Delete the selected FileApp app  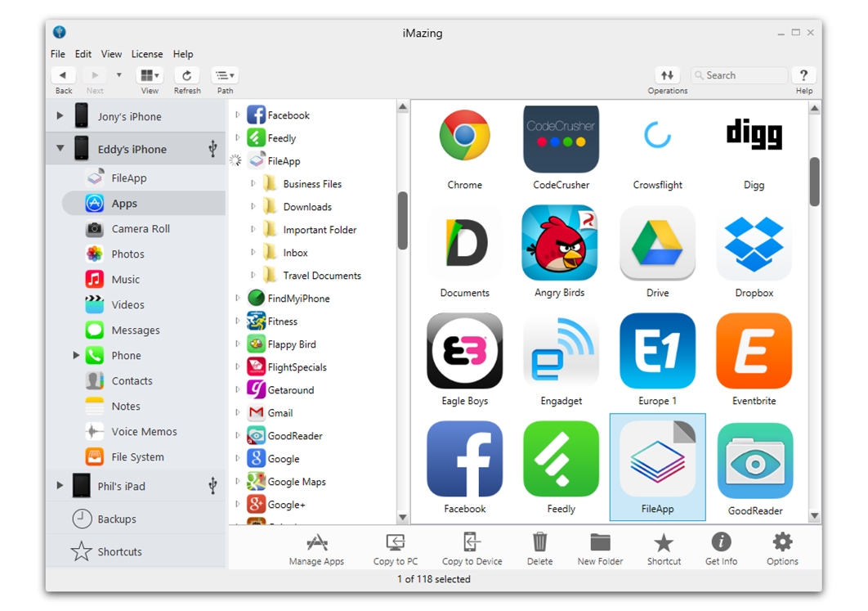tap(539, 548)
